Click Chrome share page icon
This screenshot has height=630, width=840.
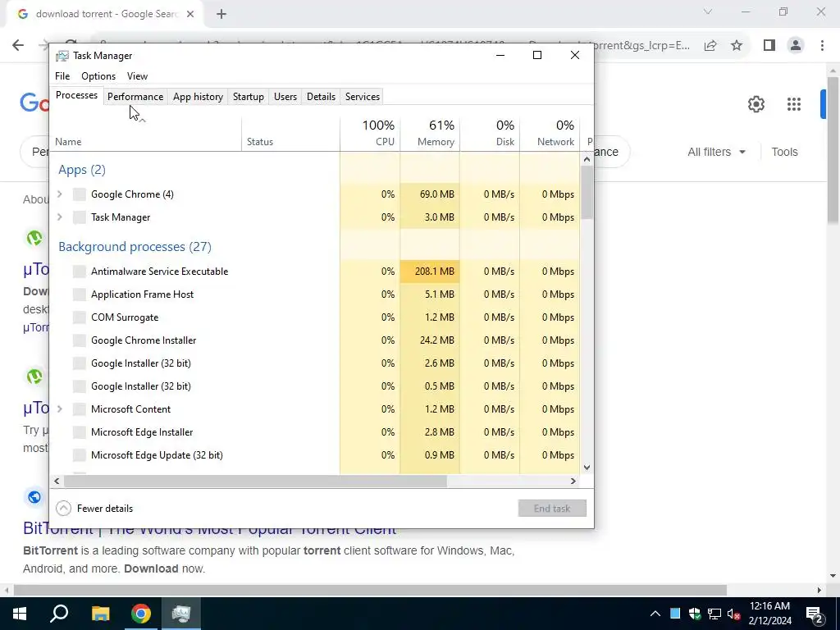click(710, 46)
